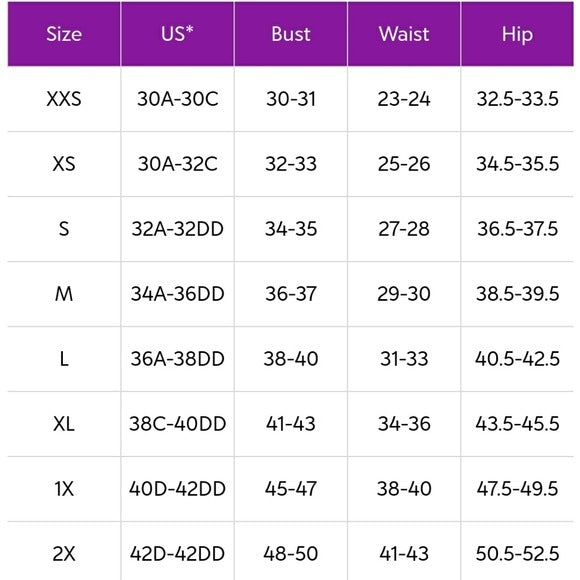The width and height of the screenshot is (580, 580).
Task: Click the XL size label
Action: coord(64,424)
